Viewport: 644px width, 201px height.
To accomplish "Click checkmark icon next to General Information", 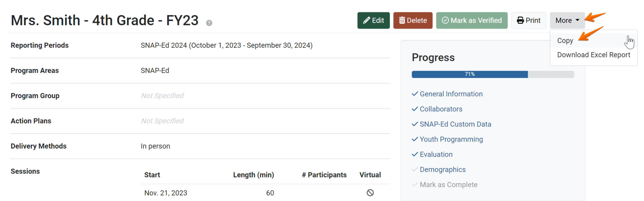I will 415,94.
